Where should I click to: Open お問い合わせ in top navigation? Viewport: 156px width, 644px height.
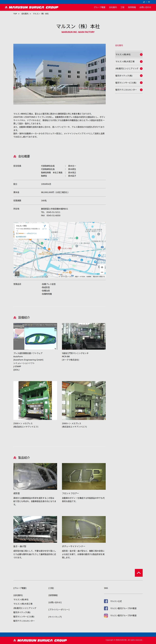pos(145,7)
